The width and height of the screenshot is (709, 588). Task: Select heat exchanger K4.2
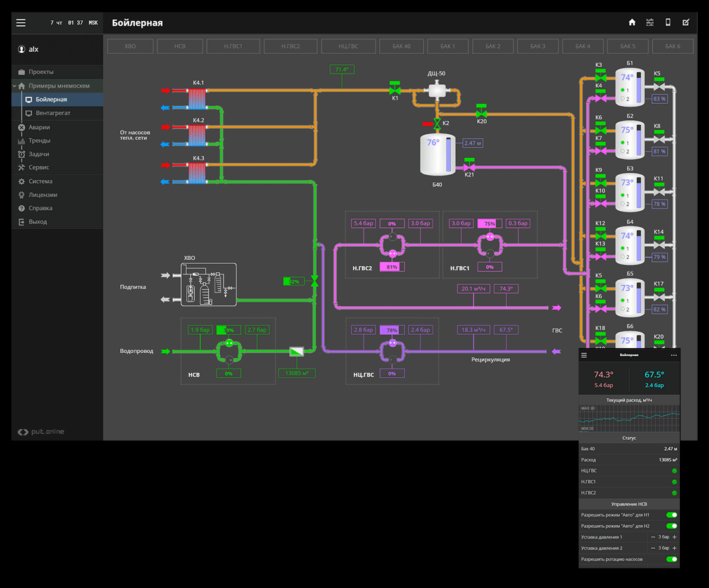(x=197, y=135)
